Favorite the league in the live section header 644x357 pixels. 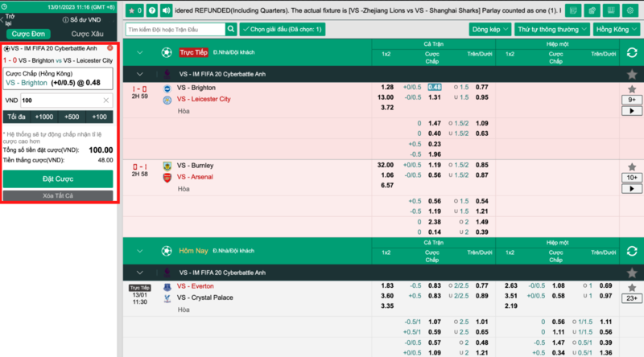click(632, 74)
